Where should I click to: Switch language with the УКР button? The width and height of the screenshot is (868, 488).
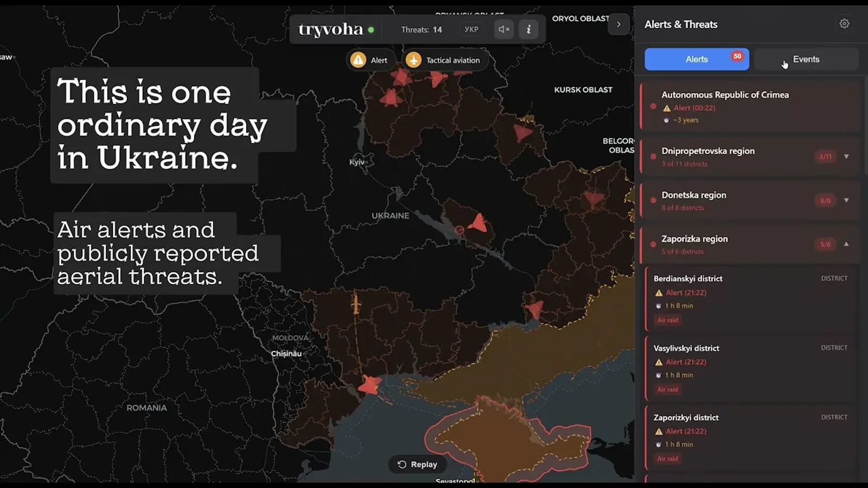pyautogui.click(x=471, y=29)
